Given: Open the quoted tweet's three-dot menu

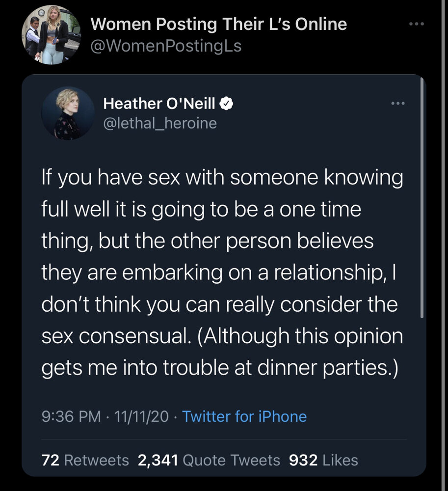Looking at the screenshot, I should (x=398, y=103).
